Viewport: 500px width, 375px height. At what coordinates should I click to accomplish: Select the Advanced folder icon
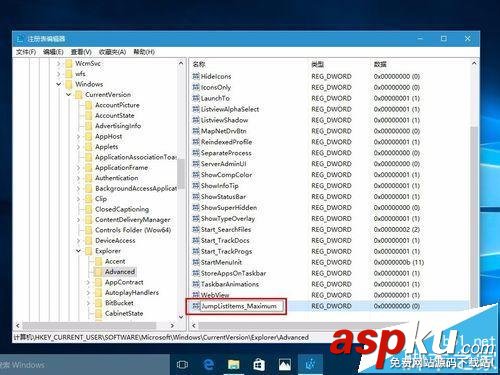coord(98,272)
